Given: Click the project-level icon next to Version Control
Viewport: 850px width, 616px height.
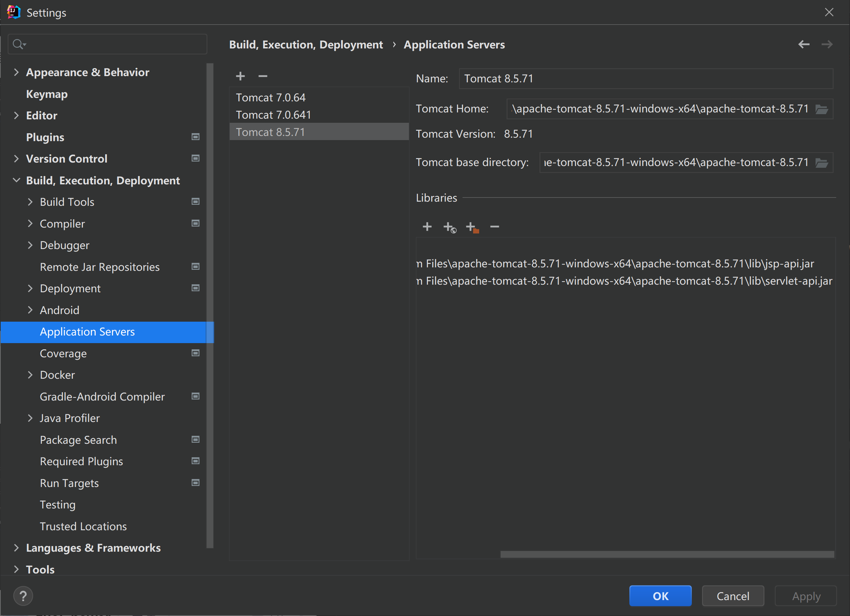Looking at the screenshot, I should point(195,158).
